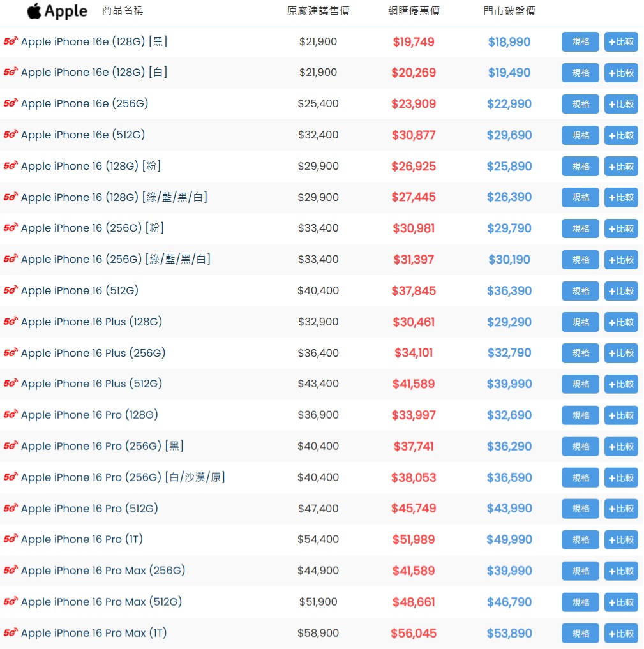Screen dimensions: 644x649
Task: Open the Apple iPhone 16e (256G) product link
Action: [x=84, y=103]
